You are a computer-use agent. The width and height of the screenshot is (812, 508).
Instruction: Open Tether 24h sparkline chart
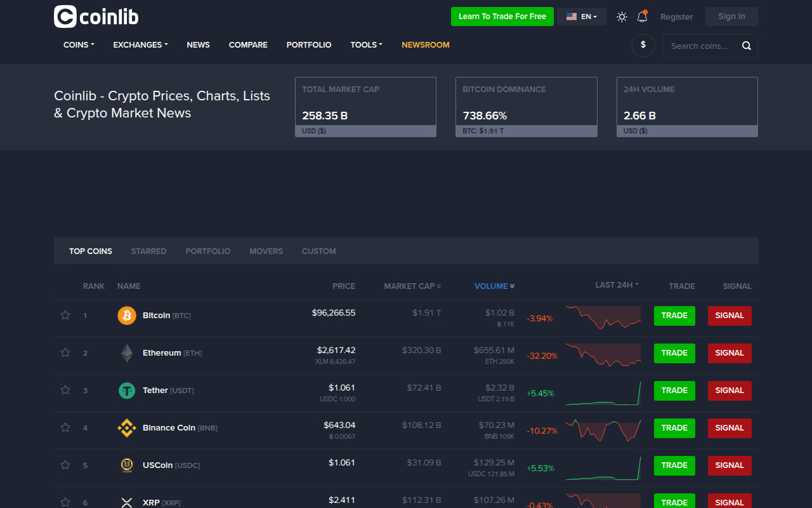click(603, 393)
